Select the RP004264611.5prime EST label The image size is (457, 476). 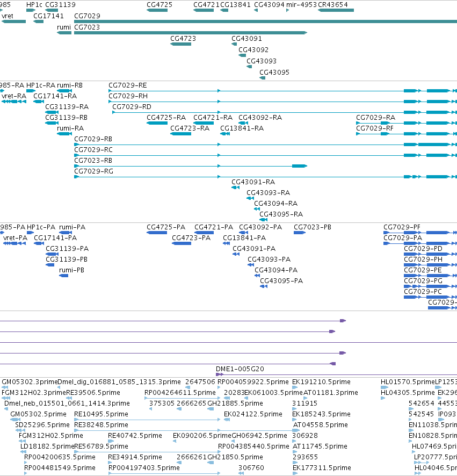coord(180,393)
